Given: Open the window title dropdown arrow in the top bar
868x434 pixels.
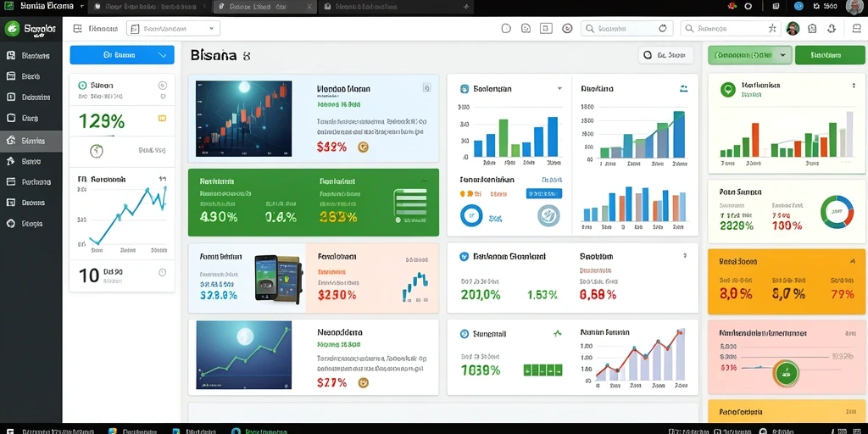Looking at the screenshot, I should point(82,7).
